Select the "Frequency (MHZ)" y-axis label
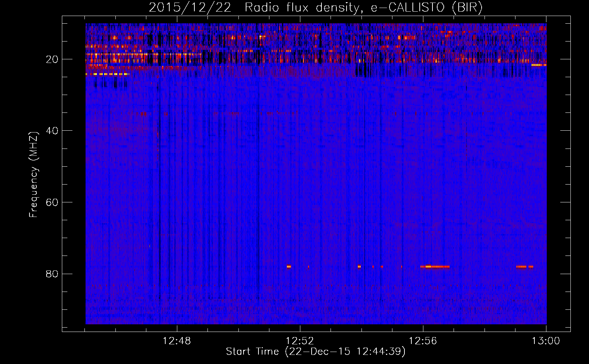This screenshot has height=364, width=589. [33, 175]
